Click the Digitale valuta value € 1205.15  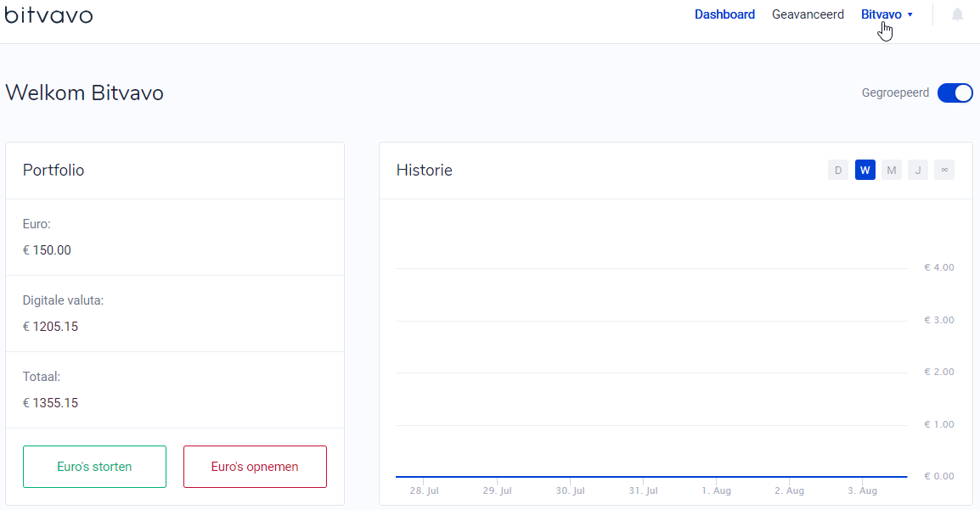point(50,327)
